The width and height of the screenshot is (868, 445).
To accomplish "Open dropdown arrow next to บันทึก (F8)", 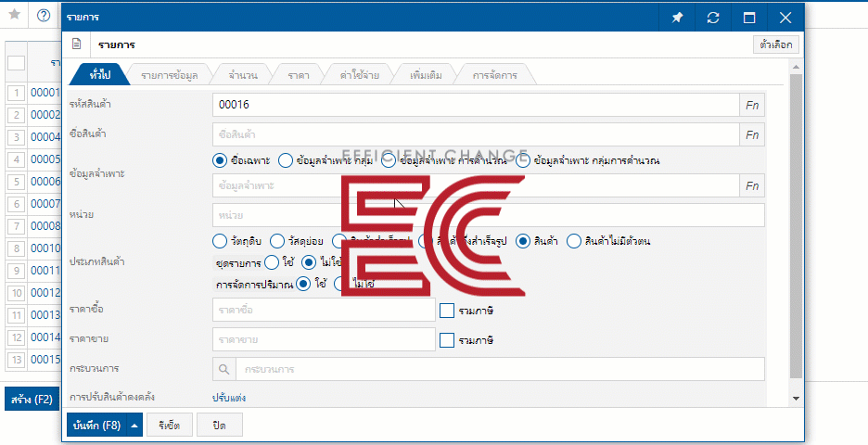I will coord(134,426).
